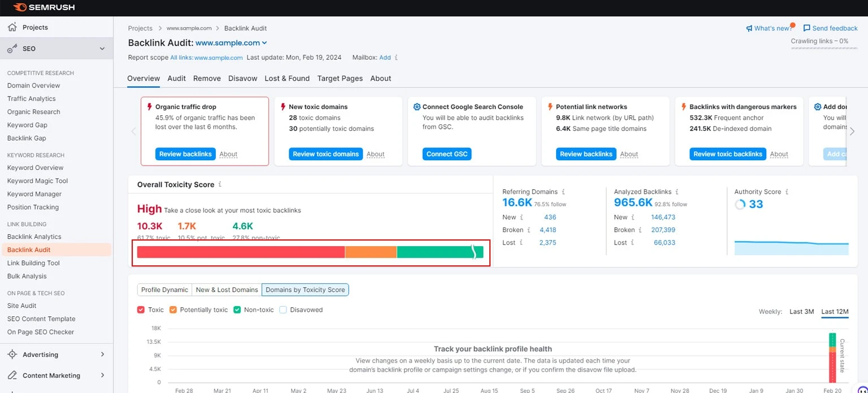Image resolution: width=868 pixels, height=393 pixels.
Task: Click Add link next to Mailbox
Action: click(x=385, y=58)
